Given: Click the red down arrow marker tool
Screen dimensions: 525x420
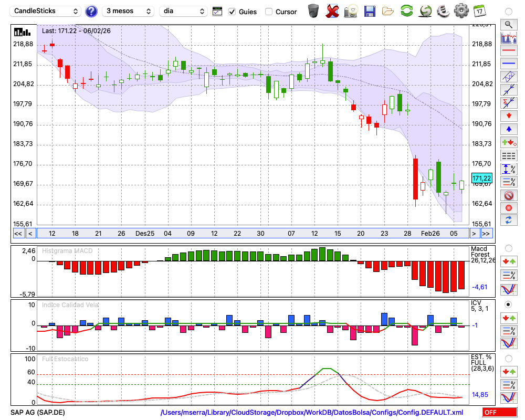Looking at the screenshot, I should click(509, 116).
